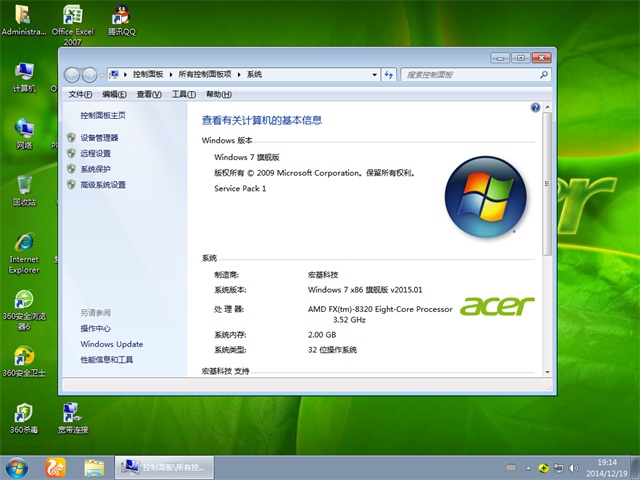The height and width of the screenshot is (480, 640).
Task: Expand the 控制面板 breadcrumb arrow in address bar
Action: click(171, 75)
